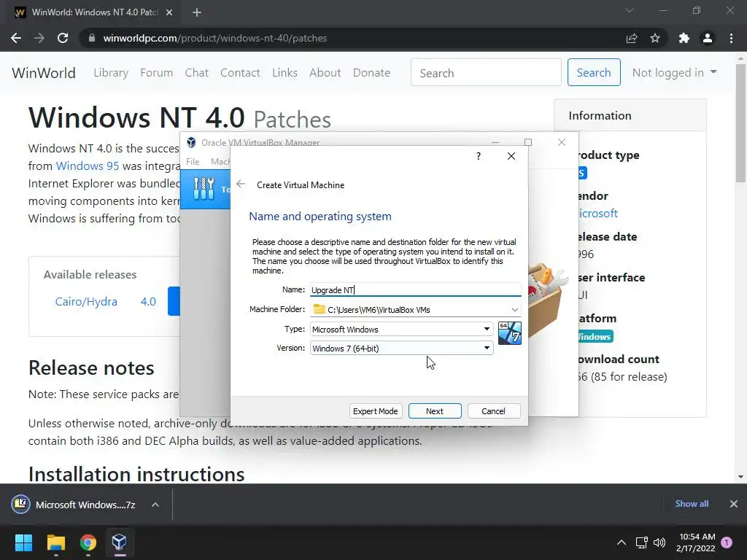Open the Chrome profile icon
The width and height of the screenshot is (747, 560).
[x=708, y=38]
